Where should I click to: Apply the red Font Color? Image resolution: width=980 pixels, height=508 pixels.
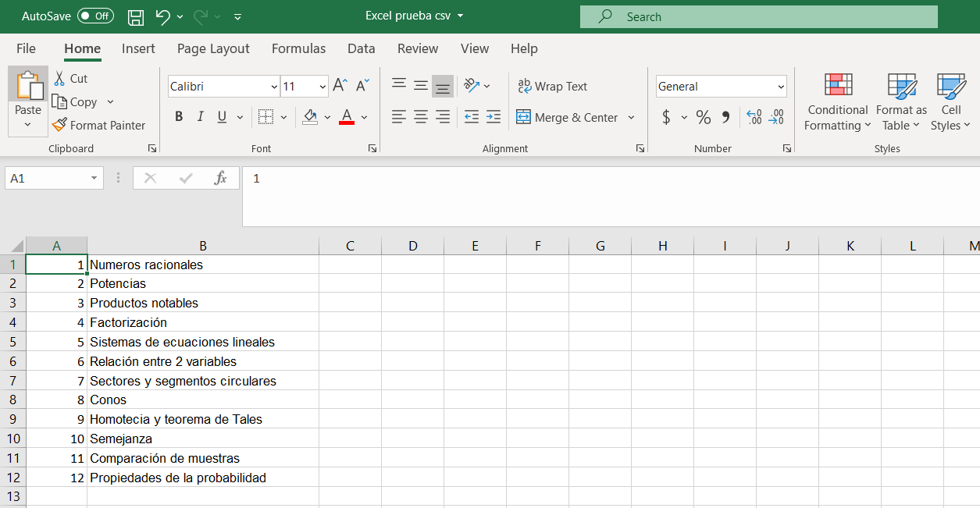click(347, 117)
